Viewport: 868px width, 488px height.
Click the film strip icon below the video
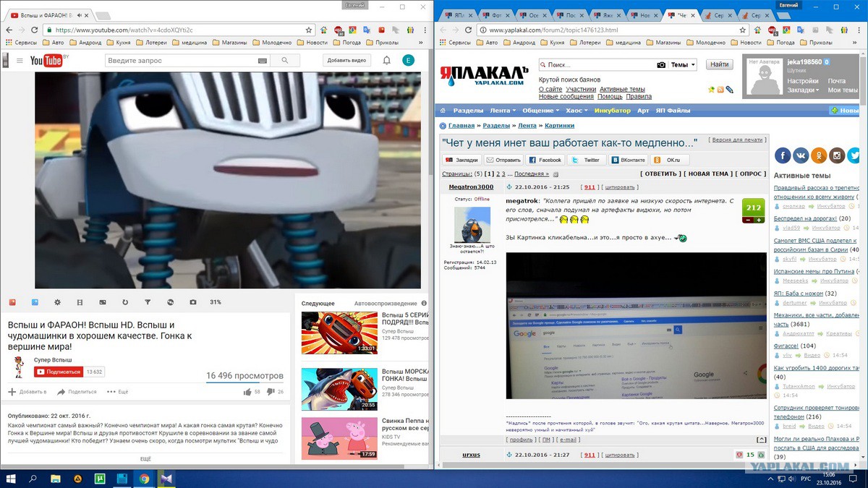click(80, 302)
